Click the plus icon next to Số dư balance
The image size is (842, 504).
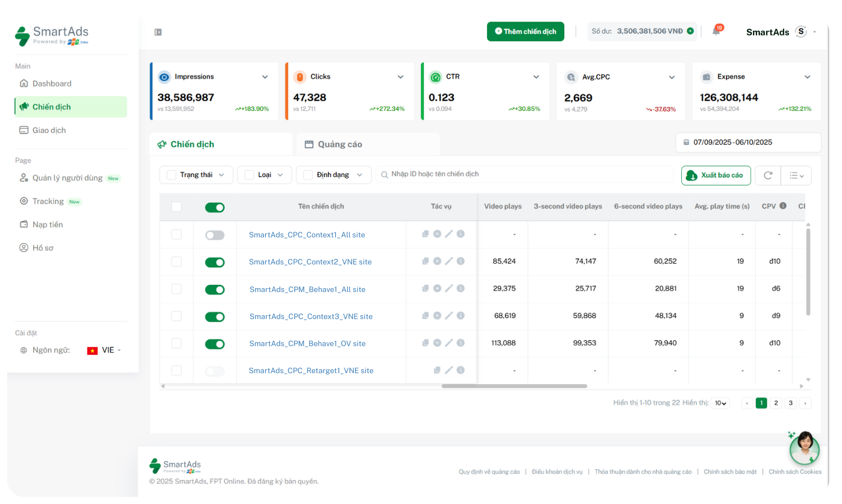click(x=690, y=31)
